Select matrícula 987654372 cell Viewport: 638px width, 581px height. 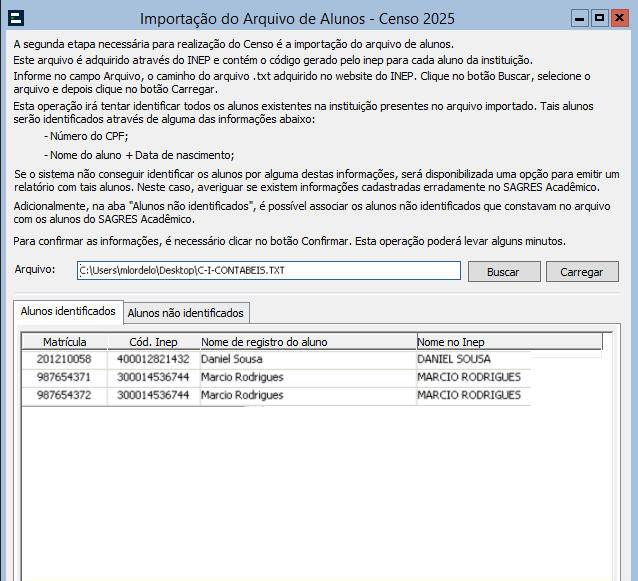coord(64,395)
